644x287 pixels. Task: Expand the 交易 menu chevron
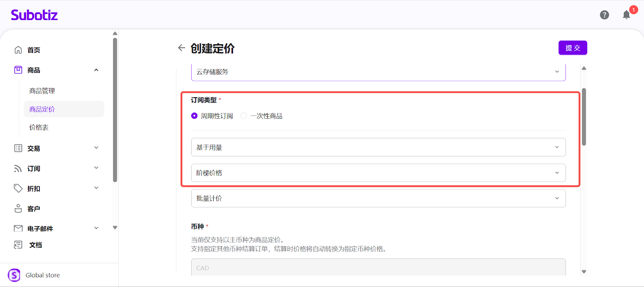[x=96, y=148]
